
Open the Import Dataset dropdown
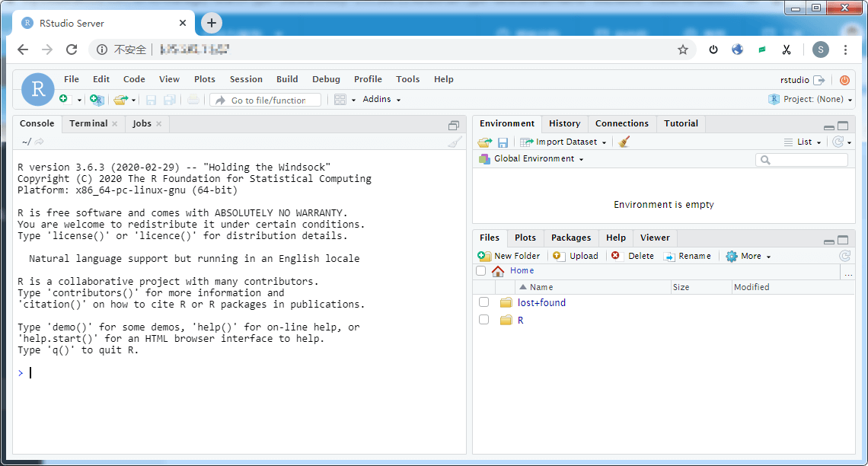[x=563, y=142]
